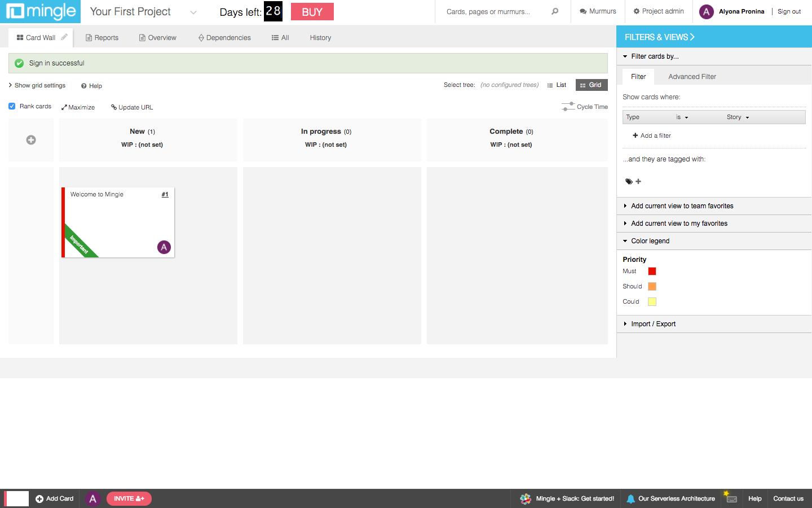Click the search magnifier icon
The height and width of the screenshot is (508, 812).
pos(555,11)
